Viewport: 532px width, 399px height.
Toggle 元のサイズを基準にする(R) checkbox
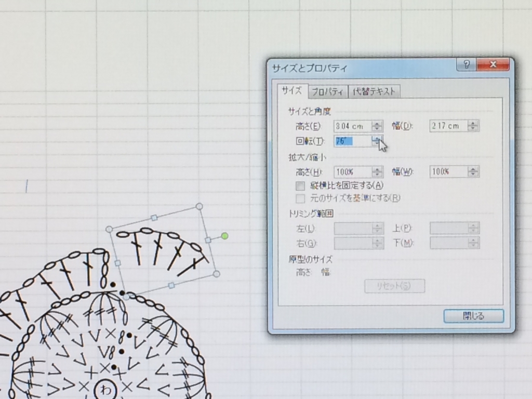[x=300, y=198]
